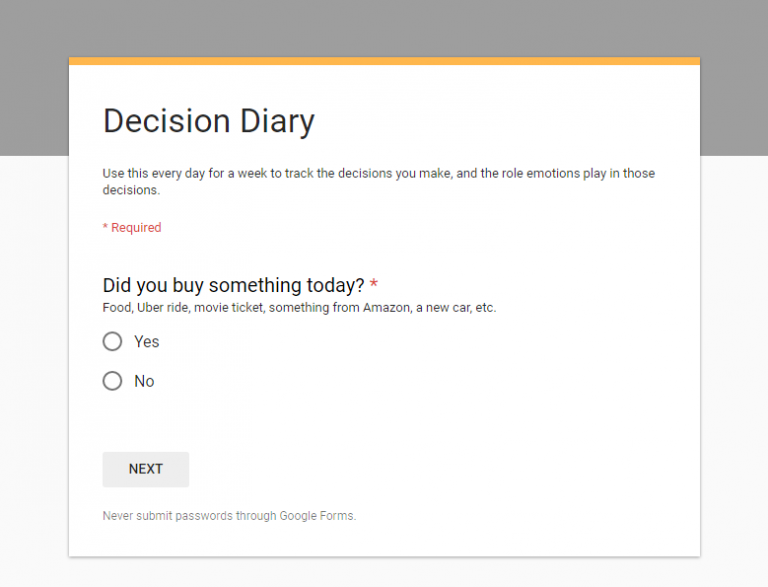The width and height of the screenshot is (768, 587).
Task: Click the "Did you buy something today?" question
Action: tap(234, 285)
